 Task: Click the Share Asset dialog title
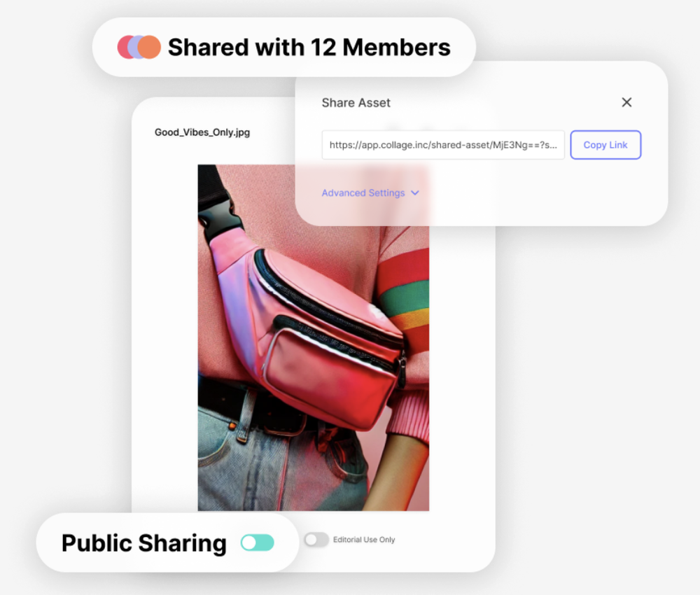356,103
